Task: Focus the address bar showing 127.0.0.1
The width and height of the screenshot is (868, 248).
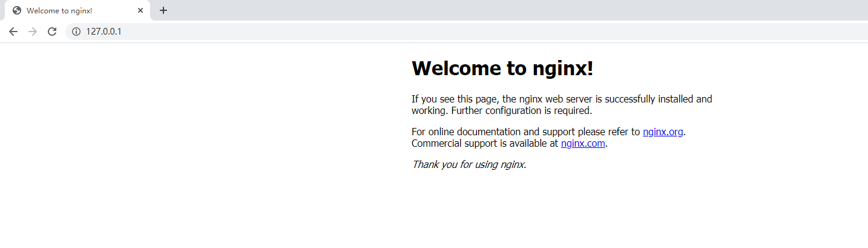Action: click(x=466, y=32)
